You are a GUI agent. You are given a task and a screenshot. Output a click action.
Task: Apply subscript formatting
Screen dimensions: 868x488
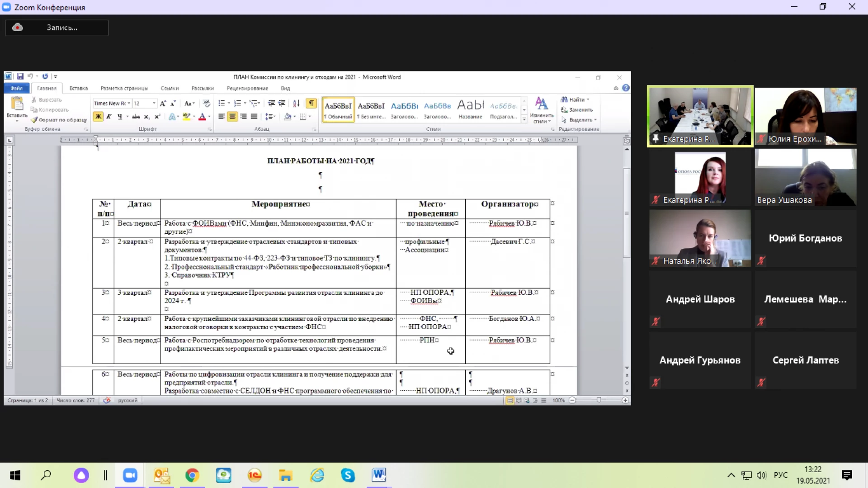[x=146, y=117]
